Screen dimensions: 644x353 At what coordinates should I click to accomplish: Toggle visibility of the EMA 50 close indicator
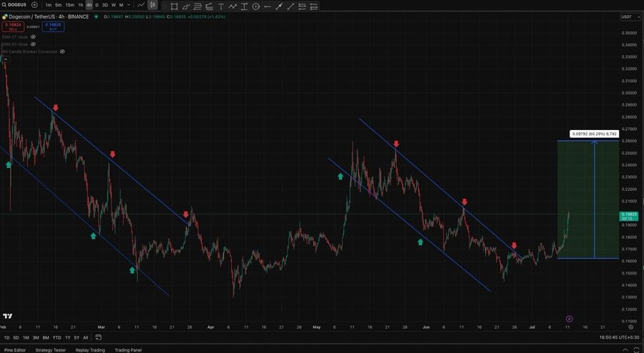[33, 44]
